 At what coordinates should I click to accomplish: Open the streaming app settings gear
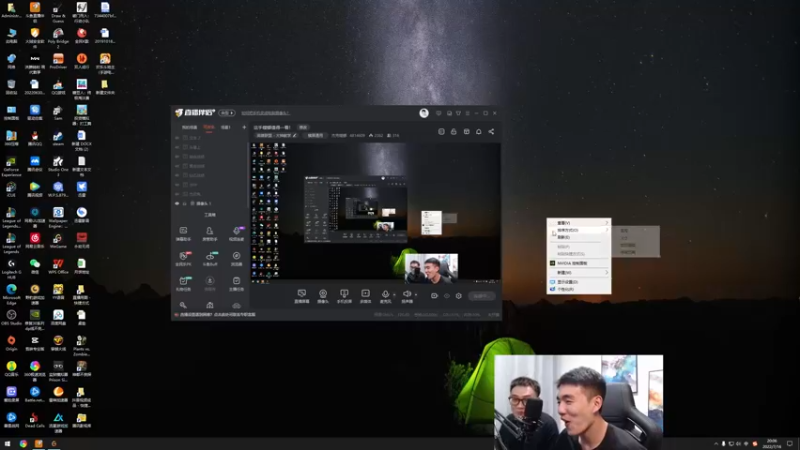click(x=459, y=296)
